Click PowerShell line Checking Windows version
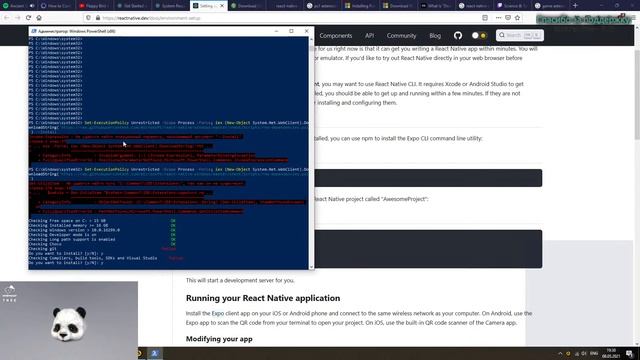This screenshot has height=360, width=640. coord(74,230)
